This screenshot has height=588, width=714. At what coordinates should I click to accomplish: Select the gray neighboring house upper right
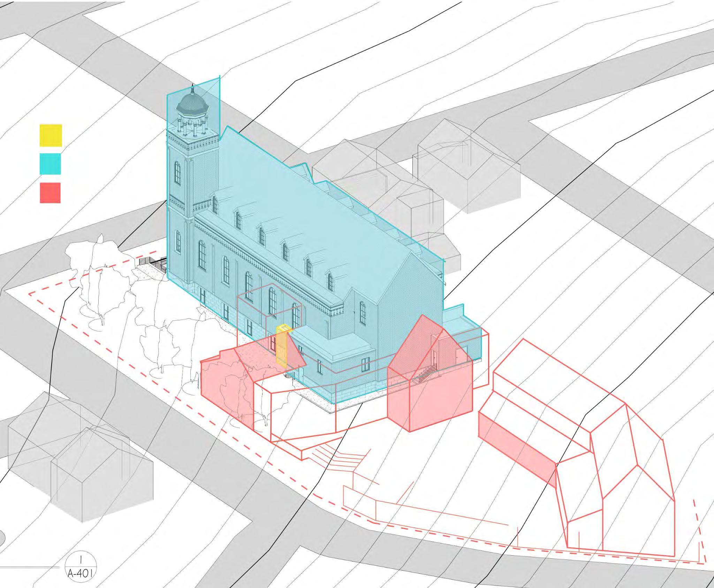pos(467,167)
